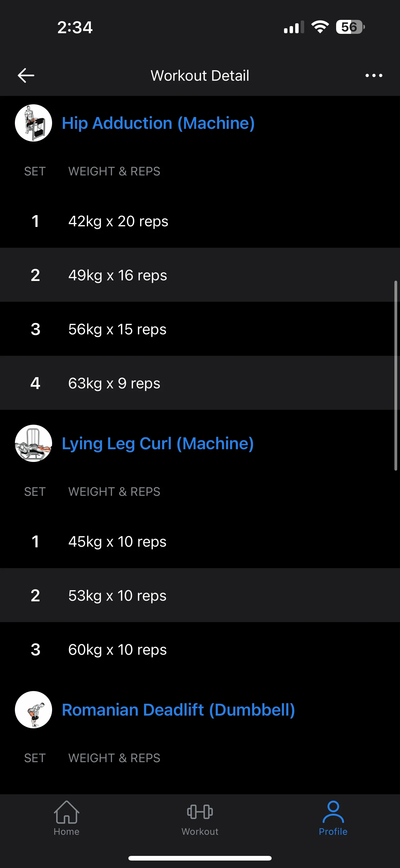Select the 60kg x 10 reps set
The width and height of the screenshot is (400, 868).
point(117,649)
